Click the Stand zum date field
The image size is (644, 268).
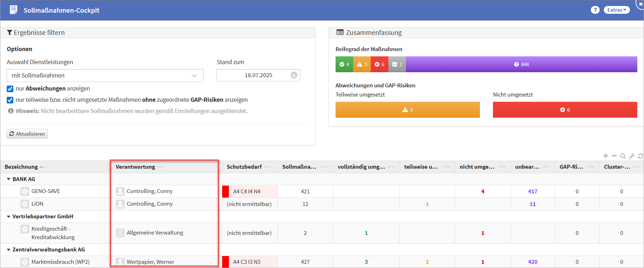(x=258, y=75)
